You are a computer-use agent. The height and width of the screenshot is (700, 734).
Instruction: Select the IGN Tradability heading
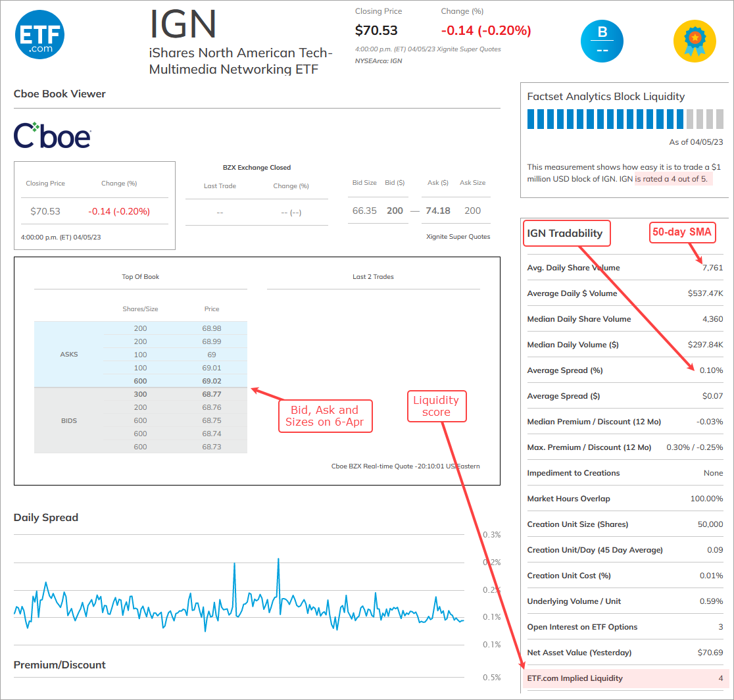[564, 233]
